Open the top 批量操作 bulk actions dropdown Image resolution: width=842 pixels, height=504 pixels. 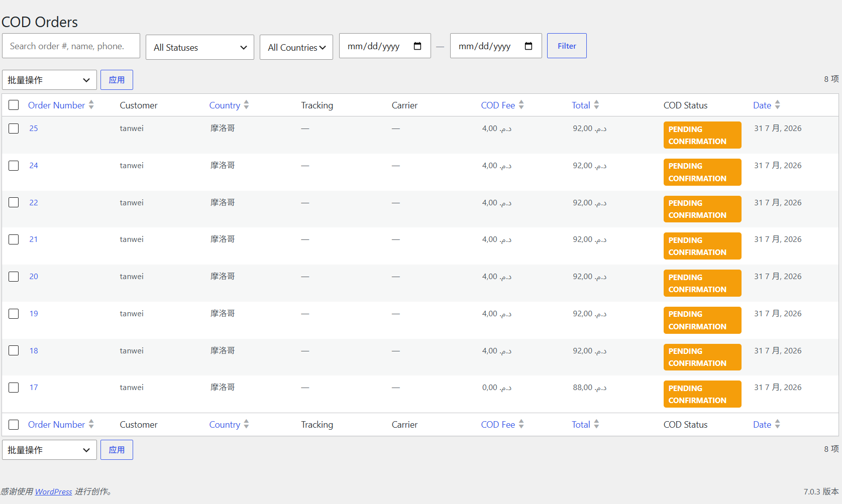50,80
